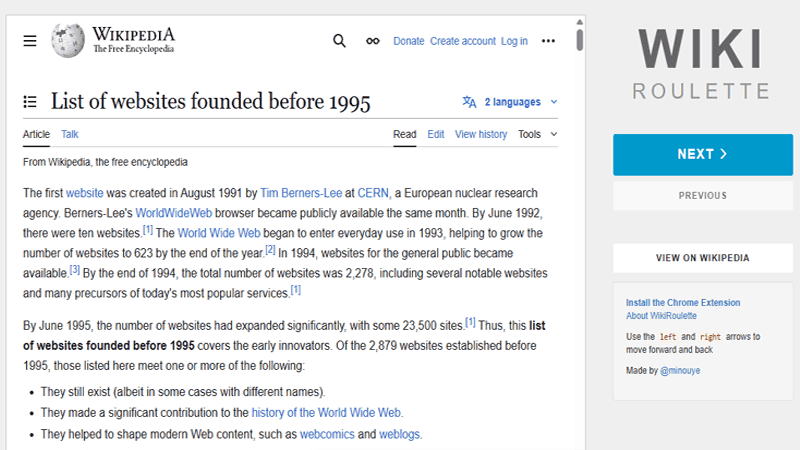Open the @minouye author link
800x450 pixels.
click(x=680, y=370)
